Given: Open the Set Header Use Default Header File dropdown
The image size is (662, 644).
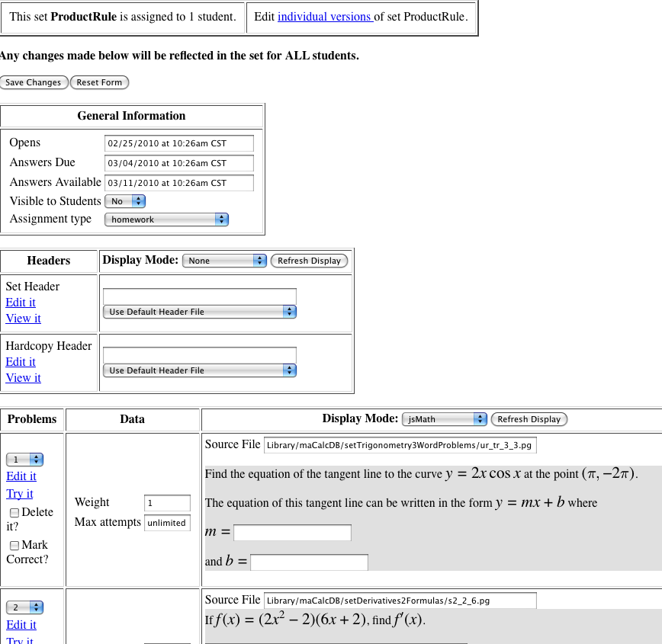Looking at the screenshot, I should pyautogui.click(x=200, y=312).
